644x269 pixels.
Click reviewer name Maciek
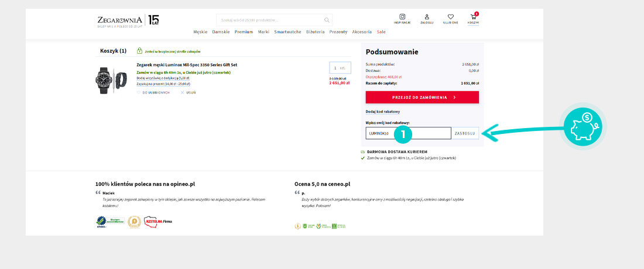coord(108,193)
